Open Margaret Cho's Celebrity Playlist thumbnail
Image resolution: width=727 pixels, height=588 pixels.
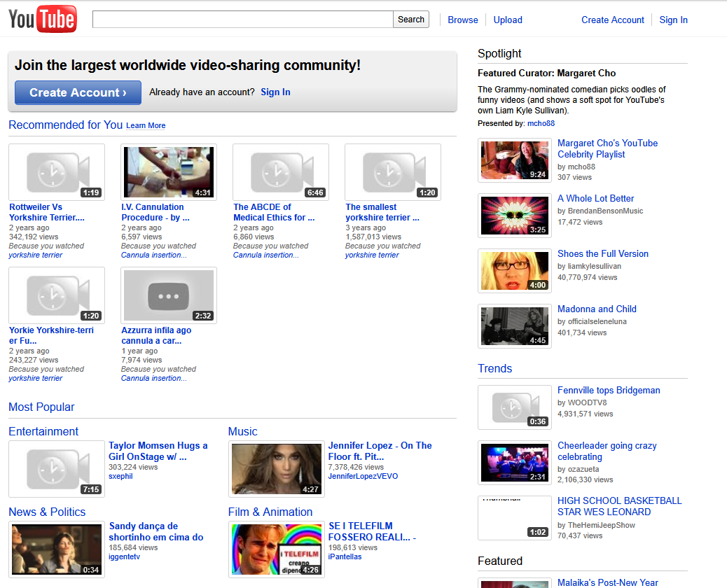pyautogui.click(x=514, y=160)
